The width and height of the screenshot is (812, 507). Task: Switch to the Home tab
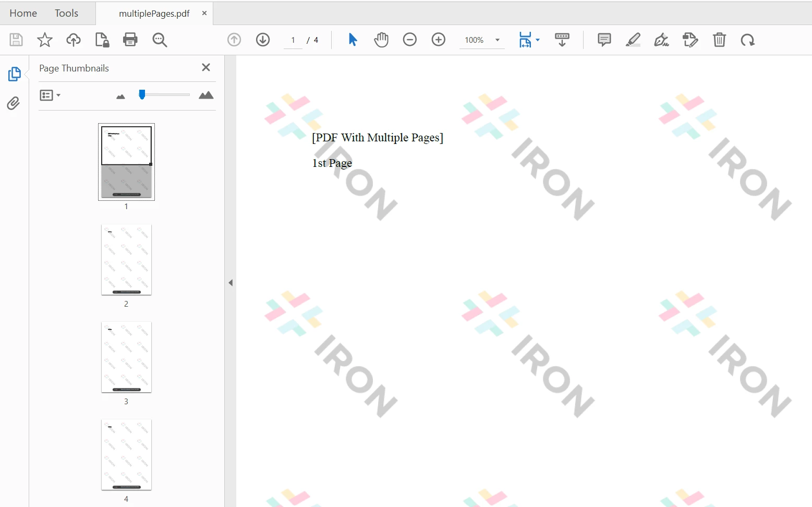click(23, 13)
